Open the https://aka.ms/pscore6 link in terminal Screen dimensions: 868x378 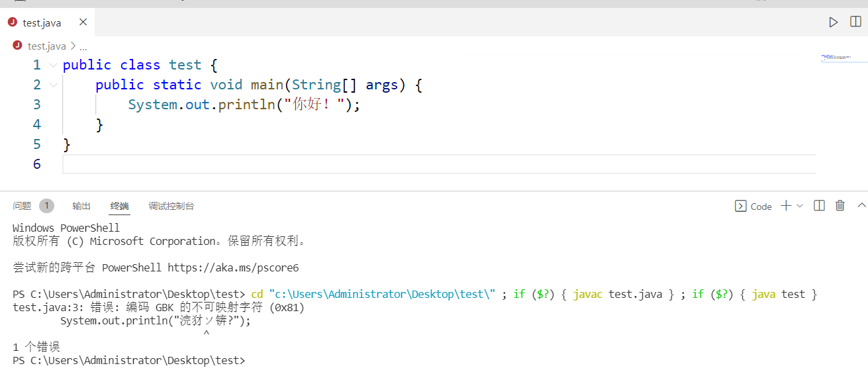(233, 268)
